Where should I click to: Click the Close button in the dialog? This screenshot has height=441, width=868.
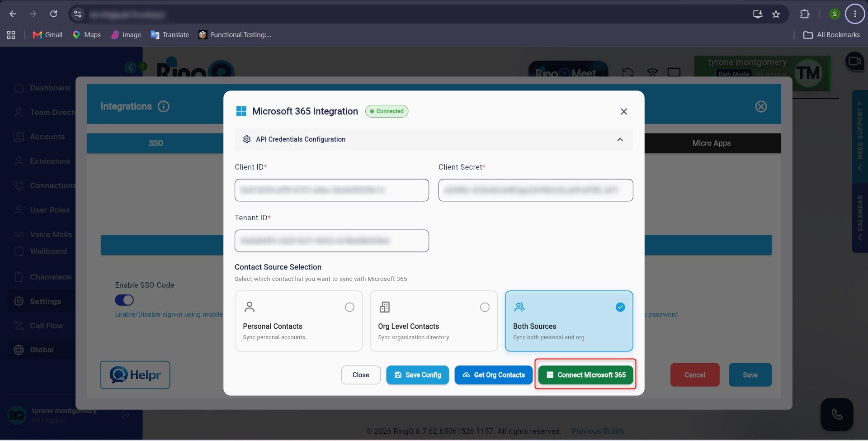(x=361, y=375)
